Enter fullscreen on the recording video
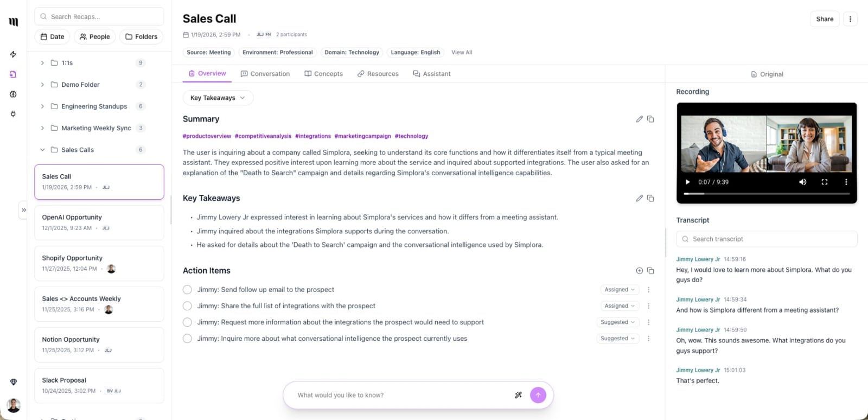Screen dimensions: 868x420 point(824,182)
